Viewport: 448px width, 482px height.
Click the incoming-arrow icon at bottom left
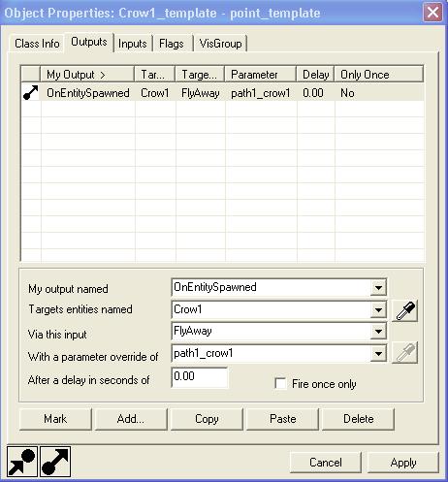pos(22,463)
